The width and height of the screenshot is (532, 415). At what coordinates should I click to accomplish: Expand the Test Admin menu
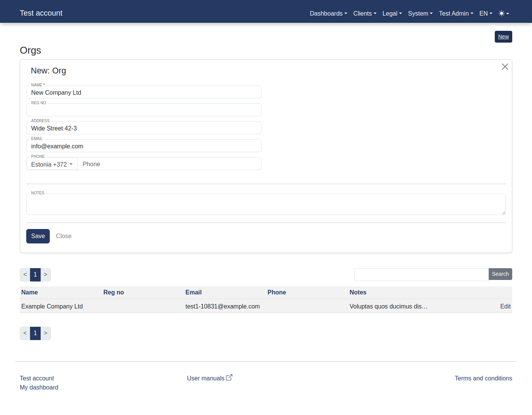pyautogui.click(x=456, y=13)
